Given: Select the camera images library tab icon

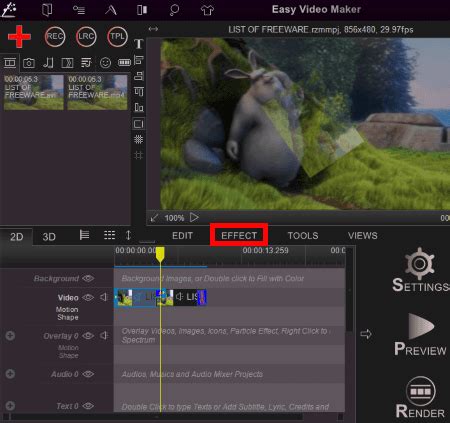Looking at the screenshot, I should click(x=29, y=63).
